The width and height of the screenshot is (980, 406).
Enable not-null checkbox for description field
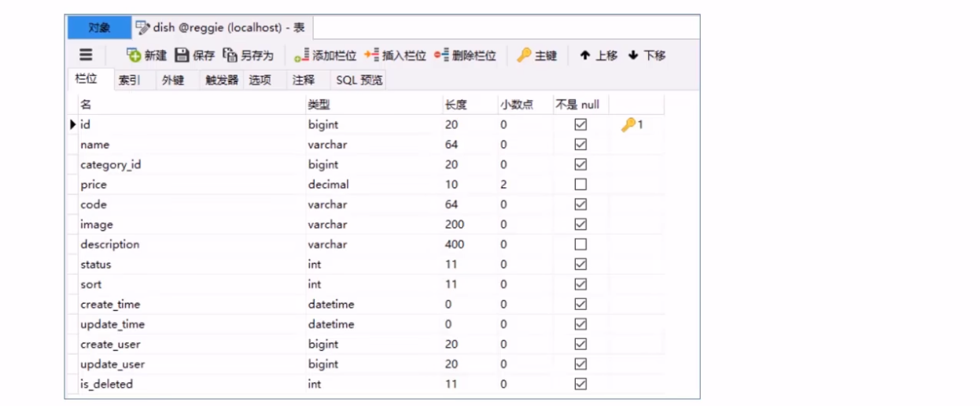point(580,245)
